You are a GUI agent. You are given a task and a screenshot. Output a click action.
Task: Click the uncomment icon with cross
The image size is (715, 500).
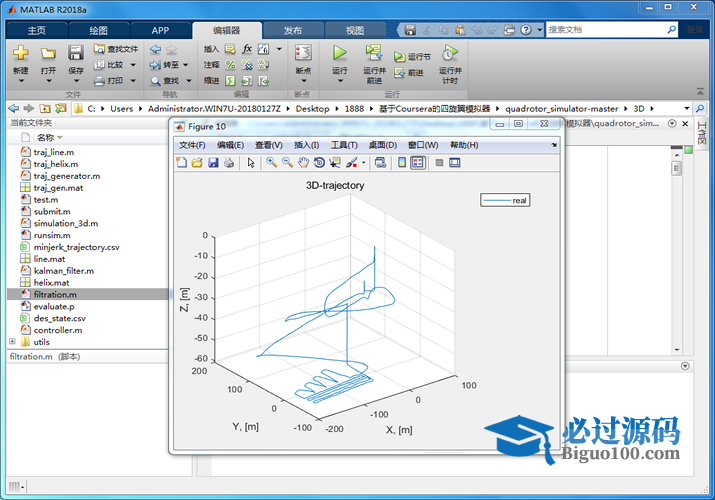click(x=247, y=65)
